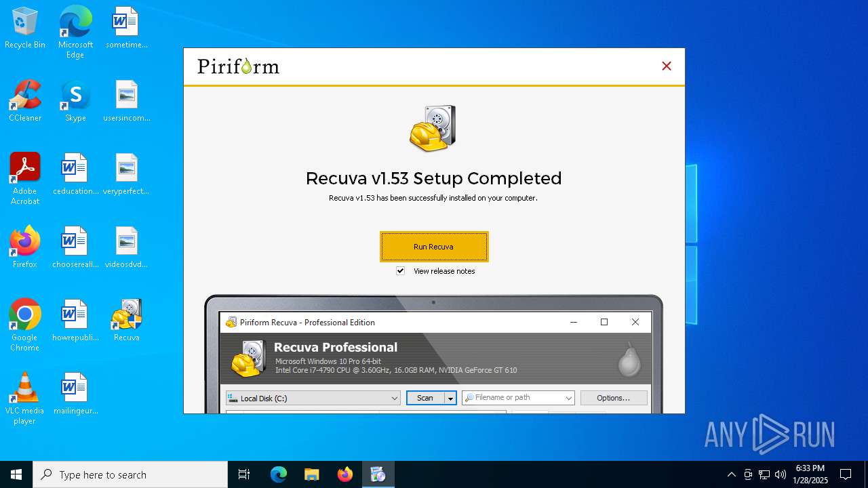Click the Piriform logo
Screen dimensions: 868x488
(x=238, y=66)
